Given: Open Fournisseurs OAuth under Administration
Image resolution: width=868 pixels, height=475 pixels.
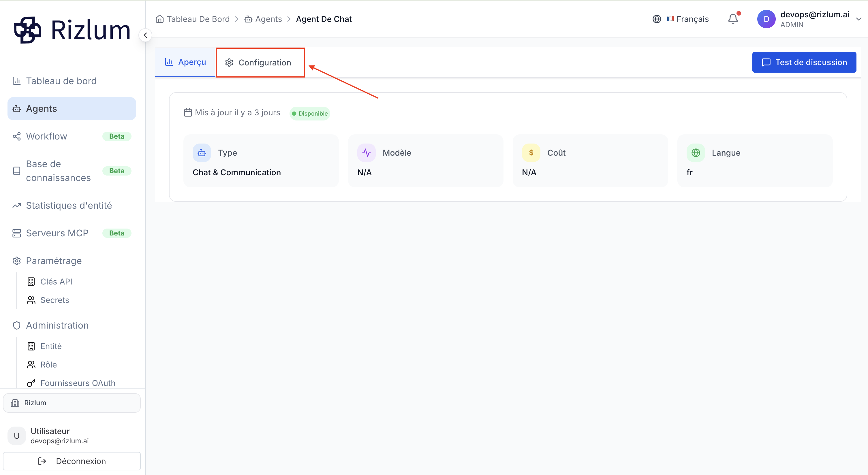Looking at the screenshot, I should pos(78,383).
